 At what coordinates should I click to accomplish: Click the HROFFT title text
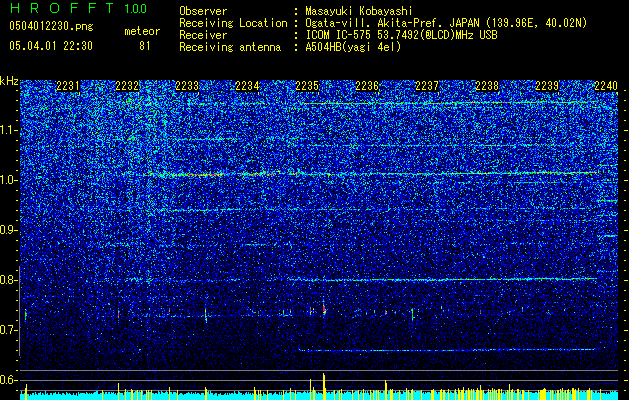pyautogui.click(x=62, y=8)
